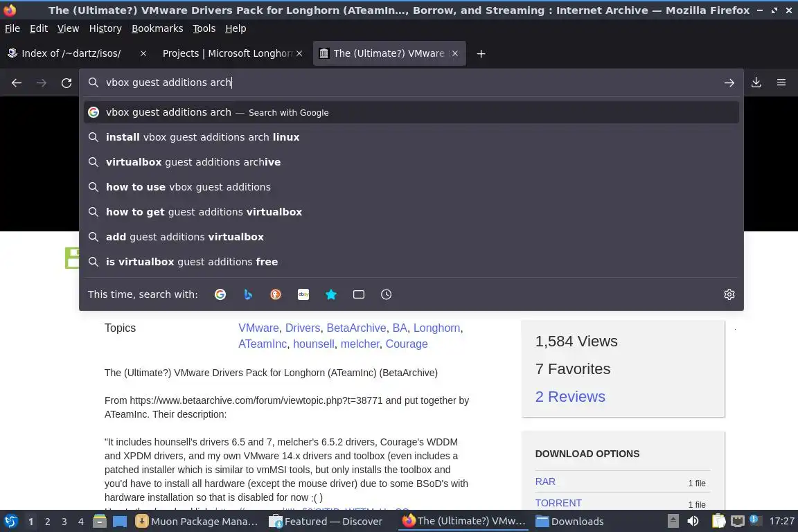The image size is (798, 532).
Task: Open a new tab with plus button
Action: (x=481, y=53)
